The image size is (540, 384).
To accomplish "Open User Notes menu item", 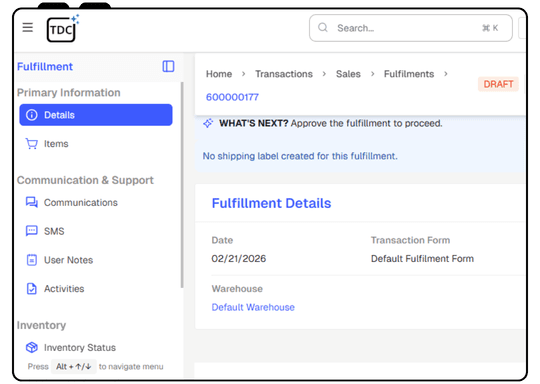I will pyautogui.click(x=96, y=260).
